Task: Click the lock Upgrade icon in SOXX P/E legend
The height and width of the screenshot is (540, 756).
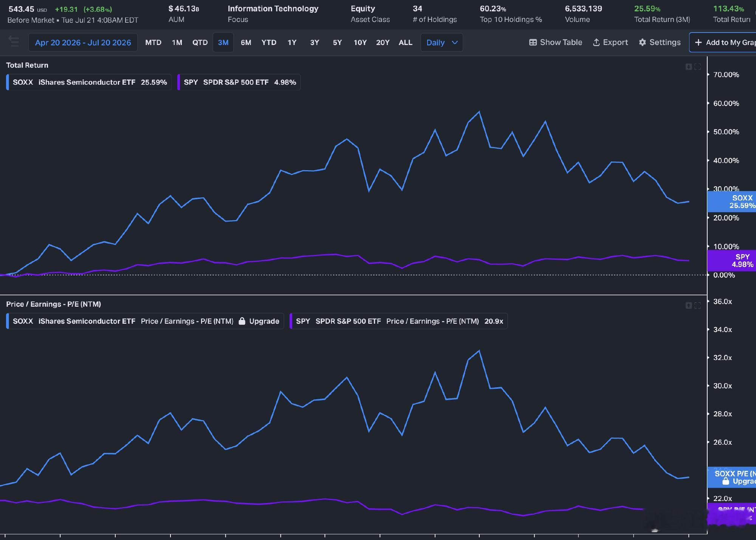Action: [242, 321]
